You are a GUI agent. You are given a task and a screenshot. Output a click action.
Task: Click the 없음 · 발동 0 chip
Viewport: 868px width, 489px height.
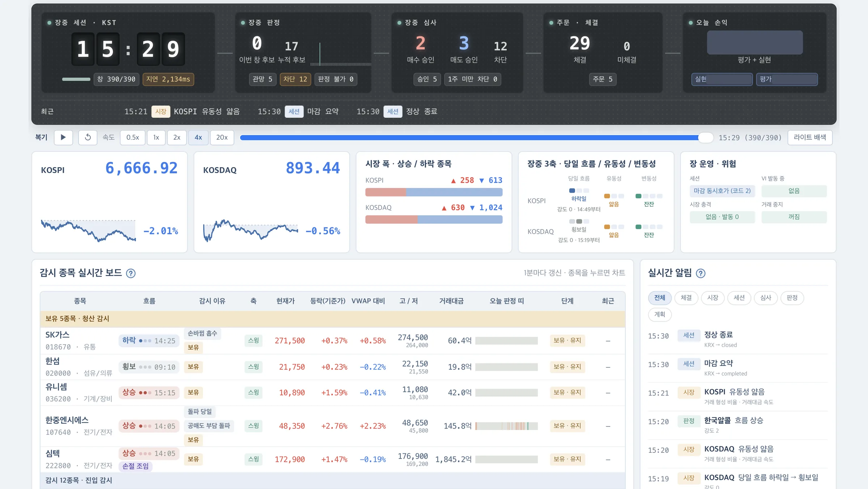(x=722, y=217)
